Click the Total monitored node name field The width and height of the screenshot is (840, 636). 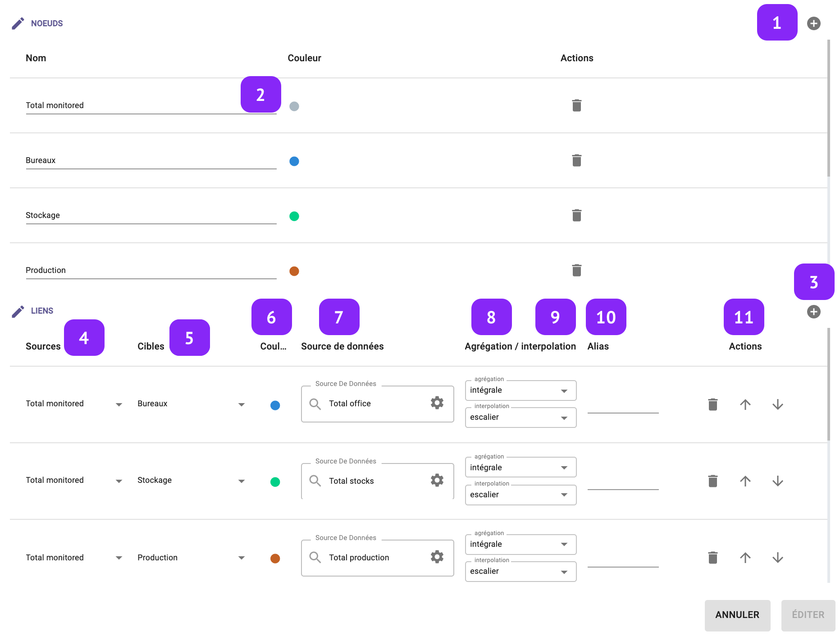pyautogui.click(x=135, y=105)
